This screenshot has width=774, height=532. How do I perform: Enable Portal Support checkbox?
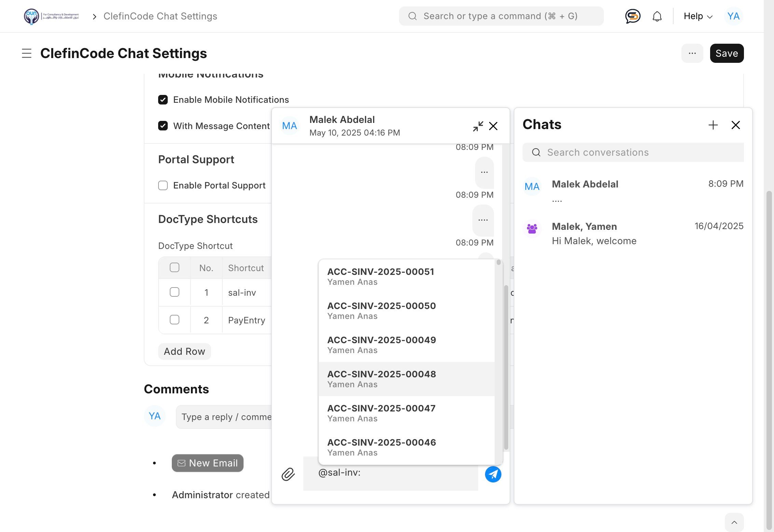163,185
